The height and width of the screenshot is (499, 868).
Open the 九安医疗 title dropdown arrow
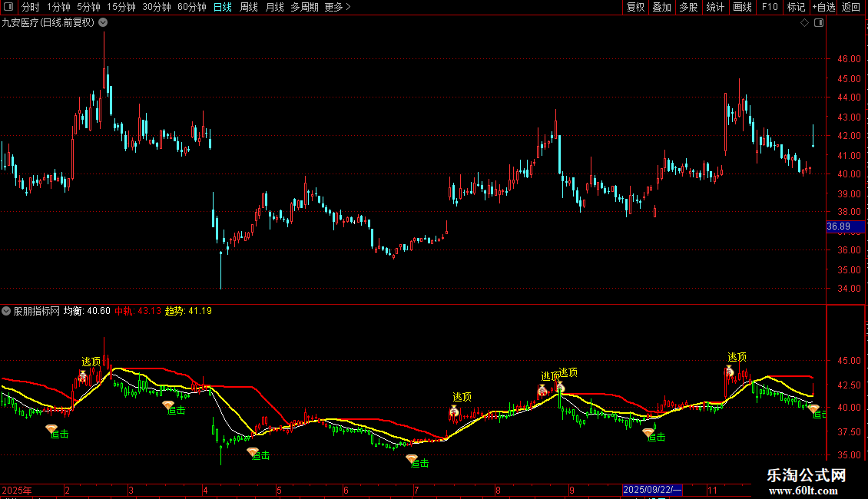[x=103, y=23]
